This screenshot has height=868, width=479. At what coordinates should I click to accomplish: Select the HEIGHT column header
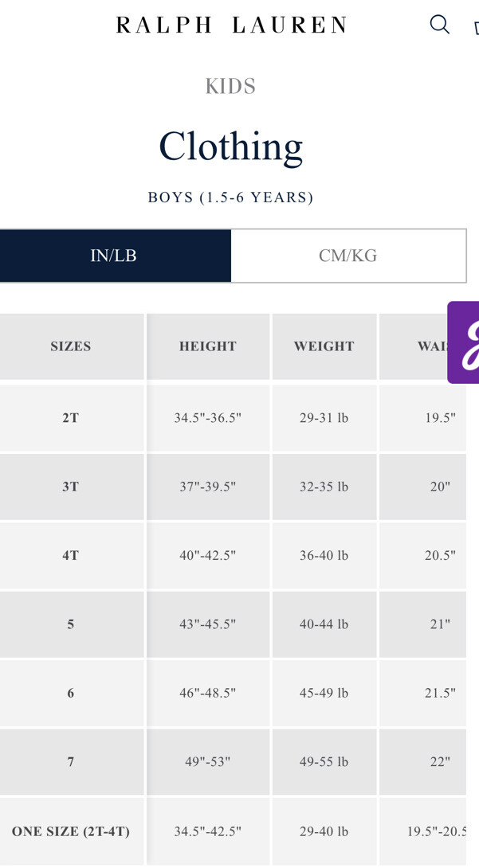[x=208, y=346]
